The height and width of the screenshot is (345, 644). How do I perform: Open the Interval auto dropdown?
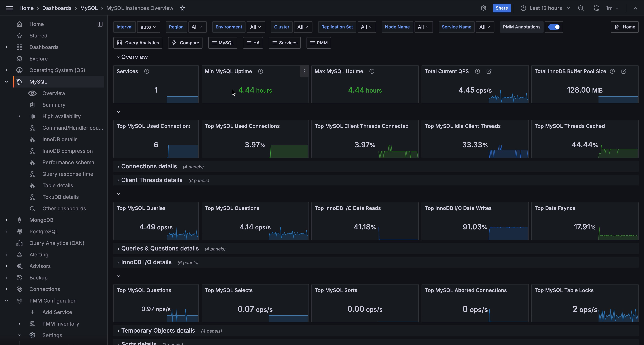[148, 27]
